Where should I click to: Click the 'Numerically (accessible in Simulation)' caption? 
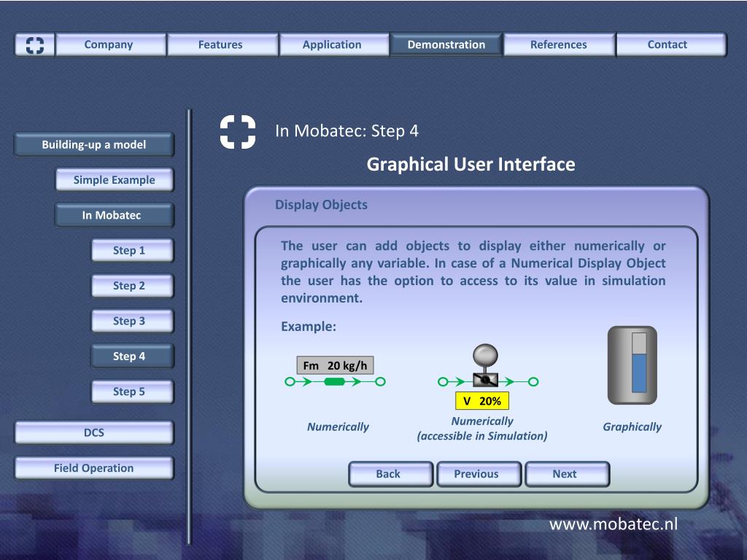point(482,429)
